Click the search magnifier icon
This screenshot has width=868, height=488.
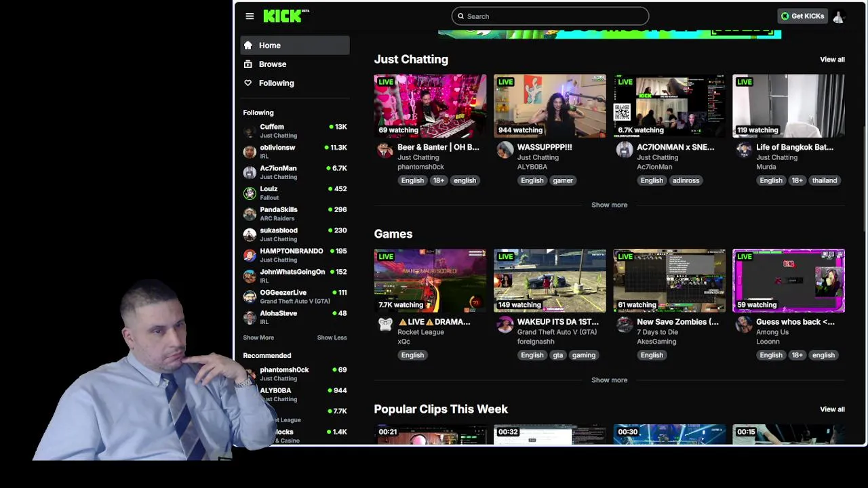pos(461,16)
